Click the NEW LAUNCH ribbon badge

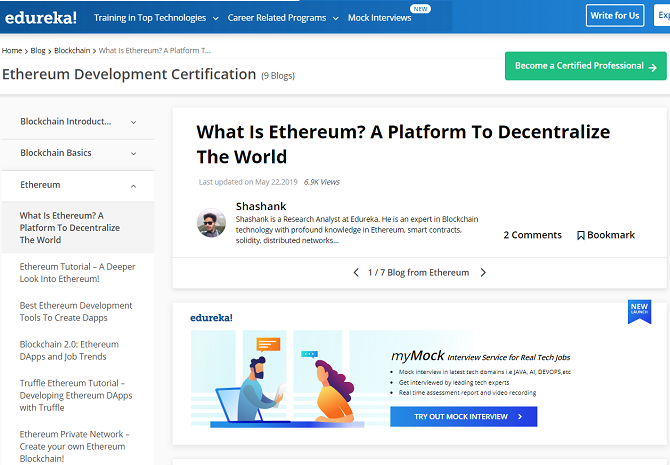point(639,311)
